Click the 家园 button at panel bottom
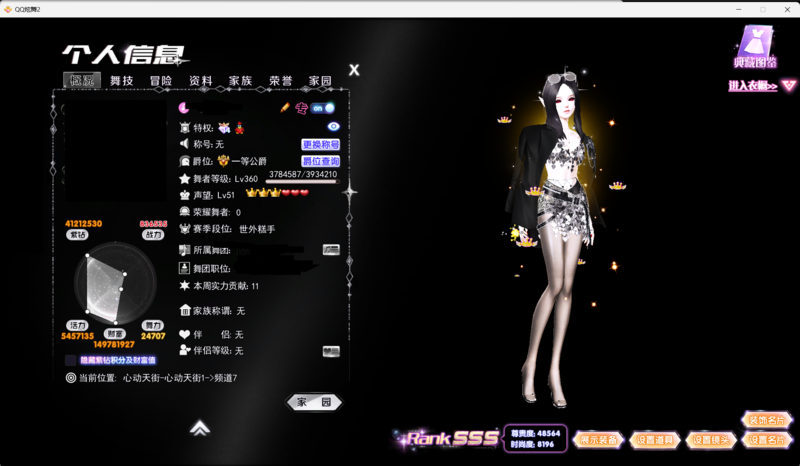The width and height of the screenshot is (800, 466). [313, 402]
